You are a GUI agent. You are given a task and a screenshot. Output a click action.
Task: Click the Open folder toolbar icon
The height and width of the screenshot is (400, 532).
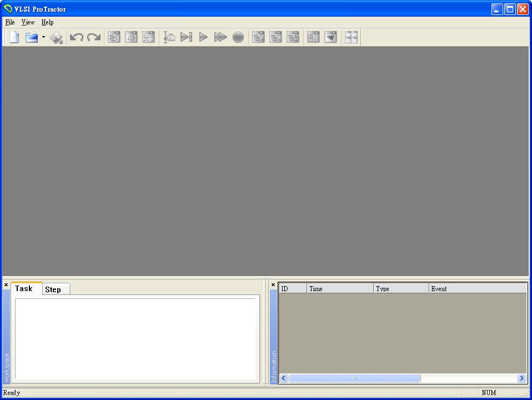click(x=32, y=37)
